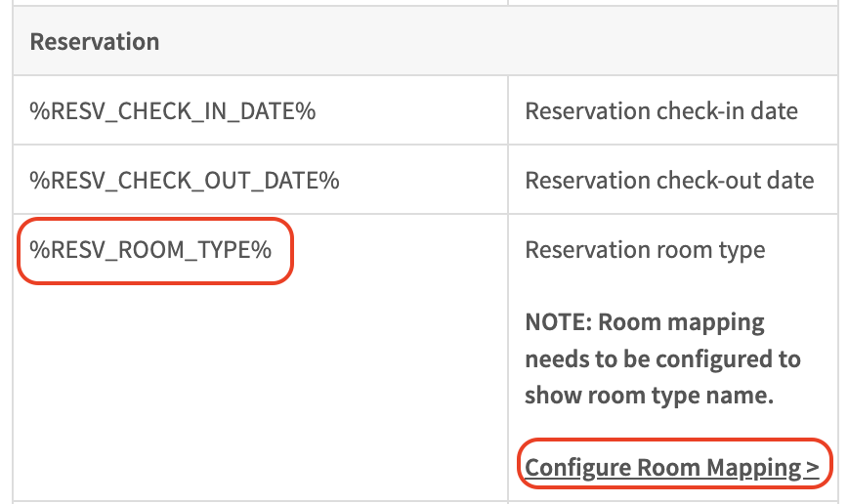Viewport: 848px width, 504px height.
Task: Select the %RESV_ROOM_TYPE% placeholder text
Action: (150, 250)
